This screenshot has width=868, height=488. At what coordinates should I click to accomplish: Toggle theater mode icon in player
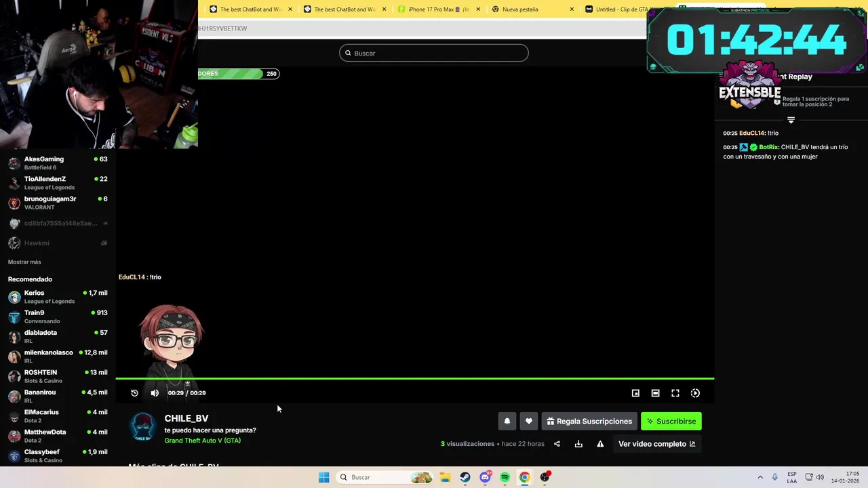655,393
